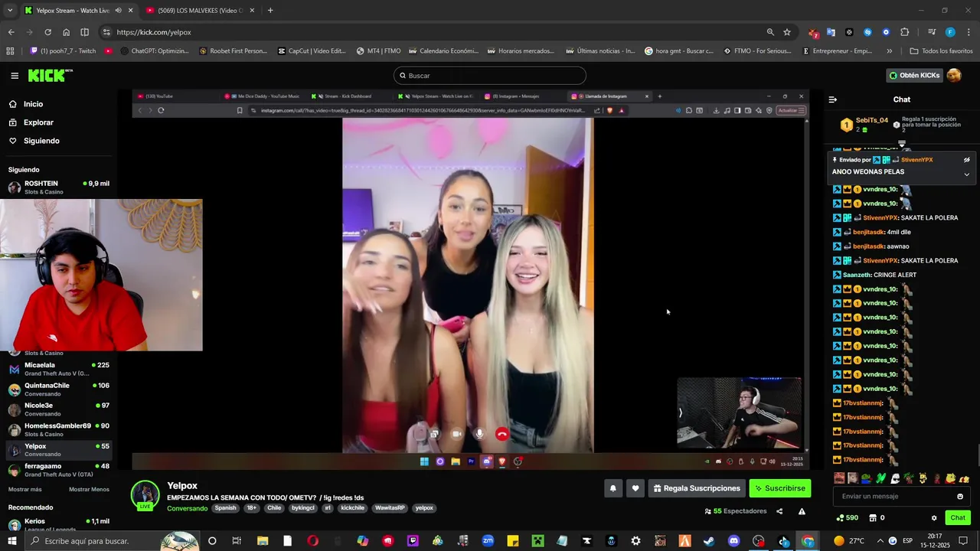Open Todos los favoritos bookmarks folder
The image size is (980, 551).
942,51
